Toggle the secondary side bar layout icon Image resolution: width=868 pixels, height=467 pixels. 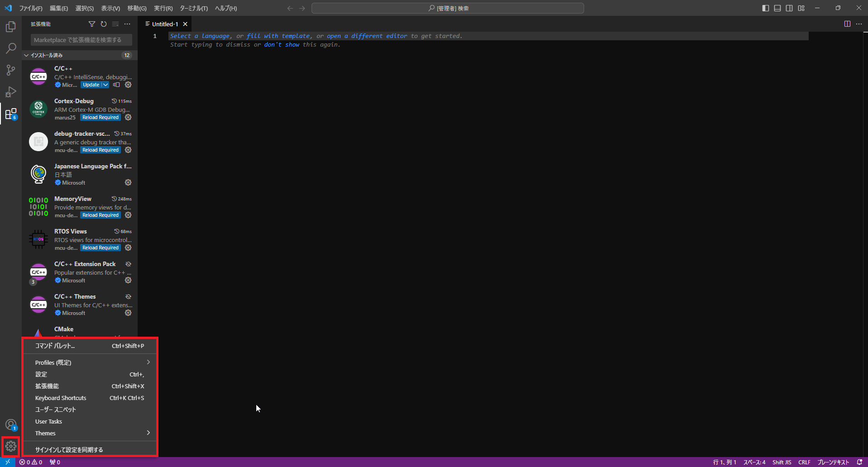(x=789, y=8)
